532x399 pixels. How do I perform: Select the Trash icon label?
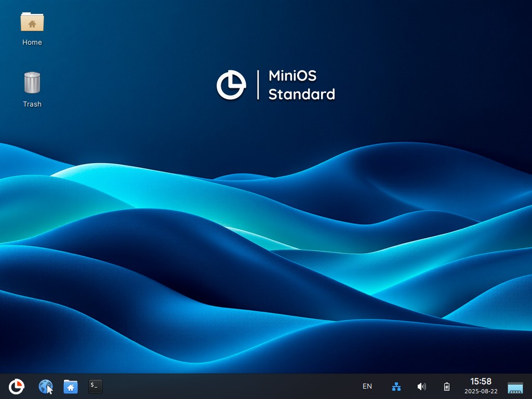[x=32, y=104]
